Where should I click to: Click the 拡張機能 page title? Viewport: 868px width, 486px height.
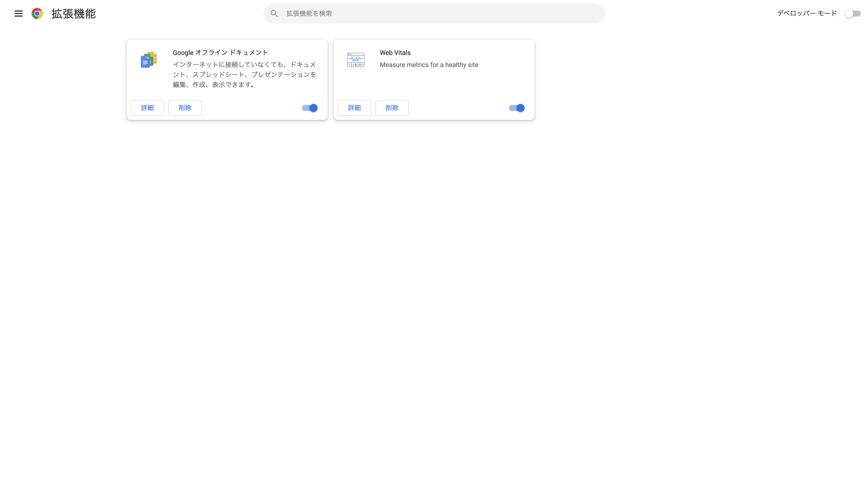click(x=73, y=14)
